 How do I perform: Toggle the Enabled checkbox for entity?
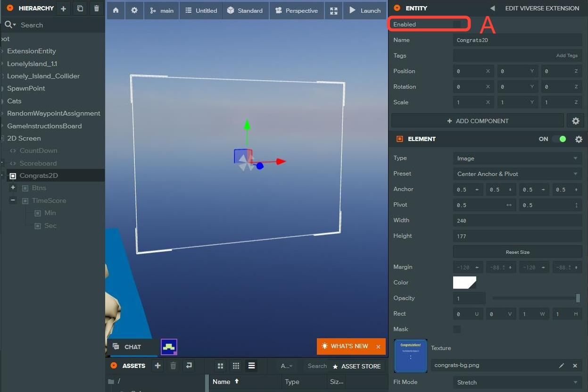[457, 24]
